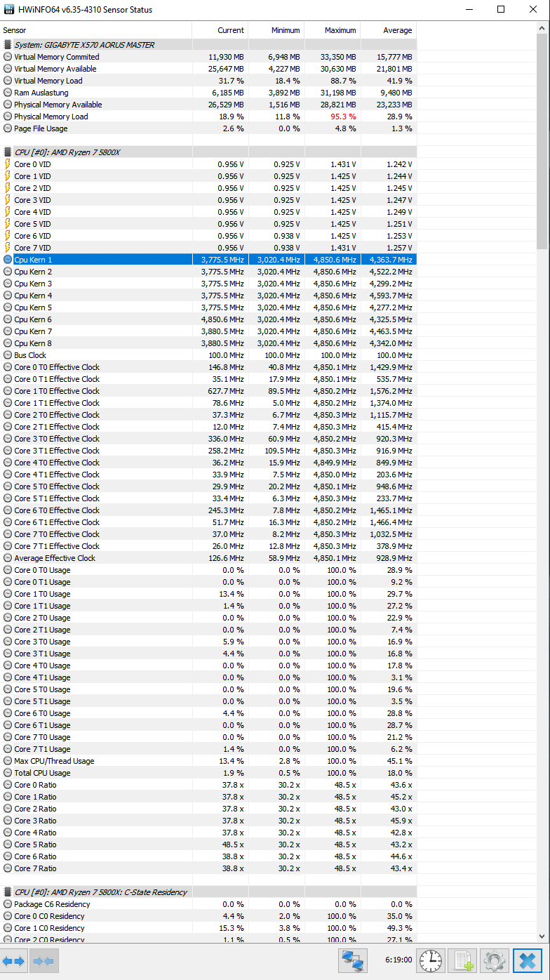Click the HWiNFO64 app icon in title bar
550x980 pixels.
(x=9, y=10)
